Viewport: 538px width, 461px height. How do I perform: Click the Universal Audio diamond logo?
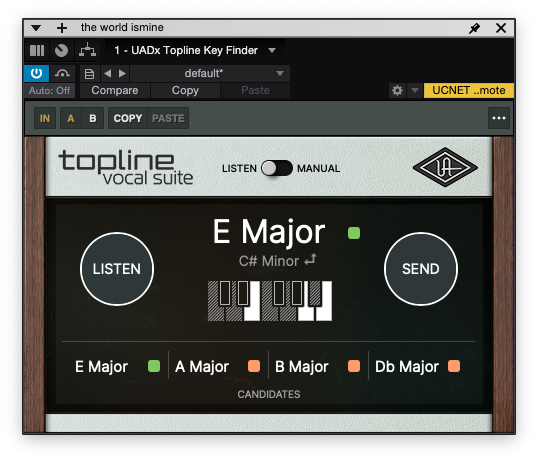click(445, 167)
